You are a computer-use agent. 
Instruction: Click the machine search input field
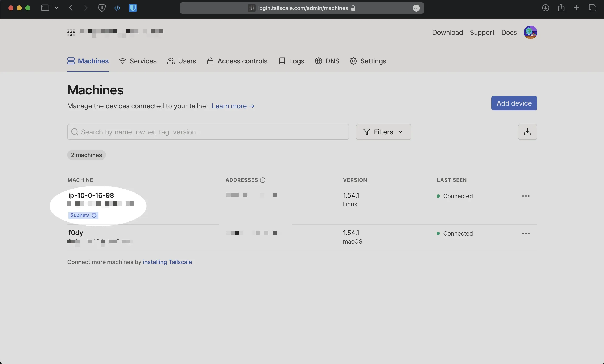coord(208,132)
